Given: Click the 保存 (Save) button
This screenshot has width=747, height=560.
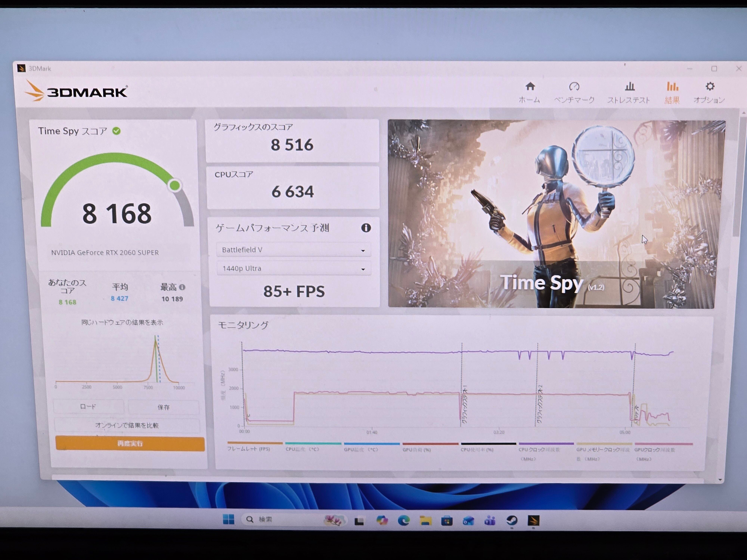Looking at the screenshot, I should (x=164, y=407).
